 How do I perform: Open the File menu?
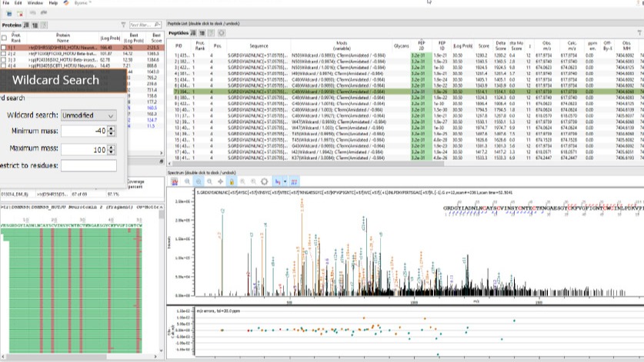click(5, 3)
